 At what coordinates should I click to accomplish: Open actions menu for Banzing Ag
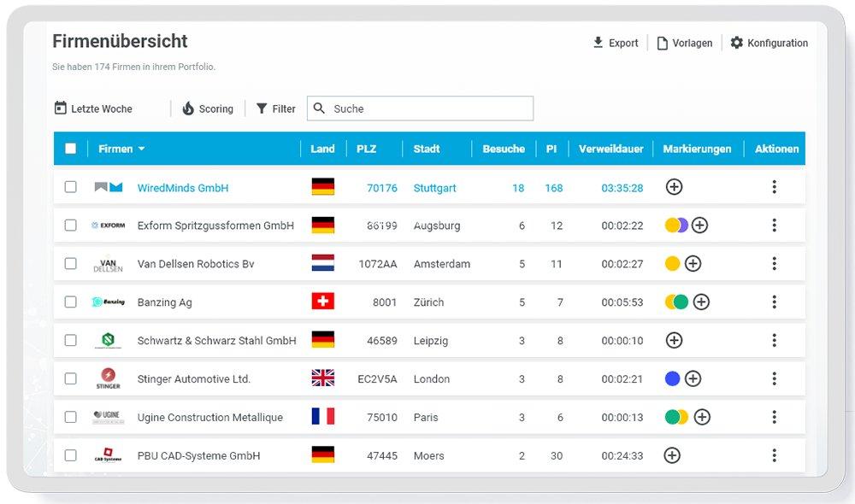(x=775, y=302)
